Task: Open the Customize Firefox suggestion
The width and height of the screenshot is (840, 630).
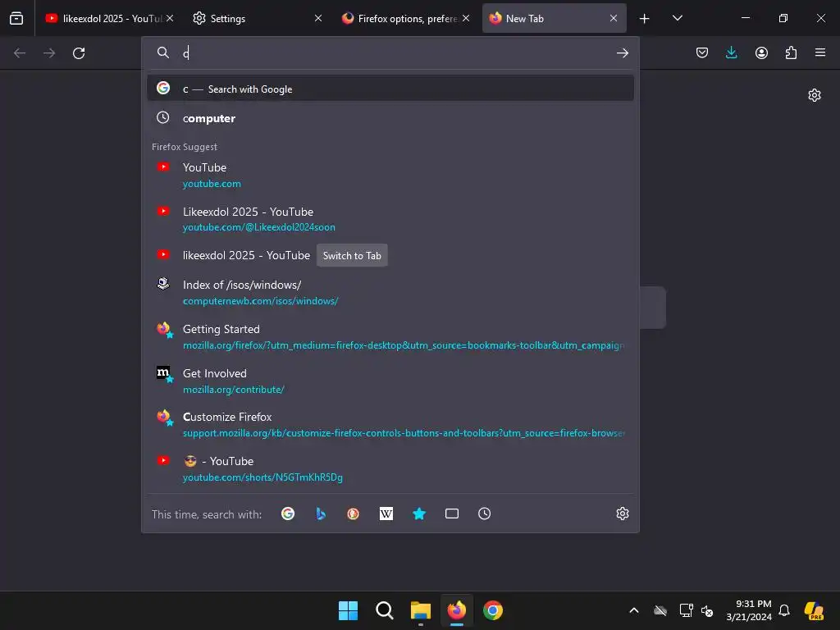Action: point(390,425)
